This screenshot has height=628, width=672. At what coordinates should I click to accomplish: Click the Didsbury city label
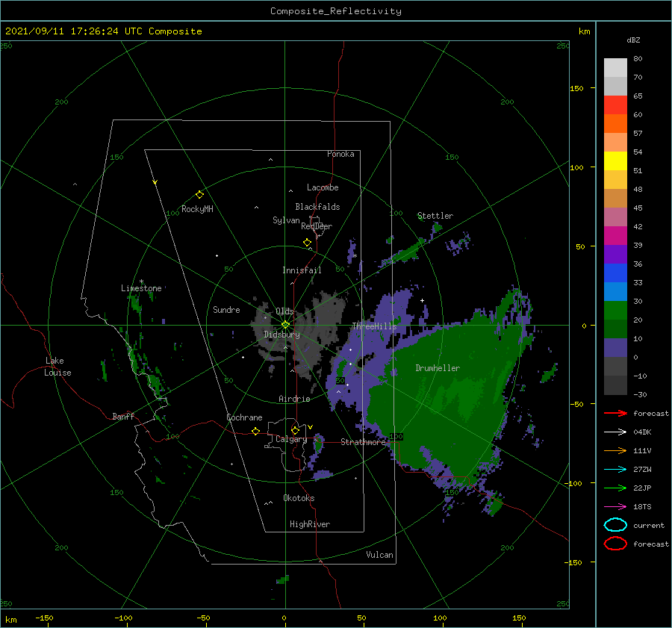(281, 335)
